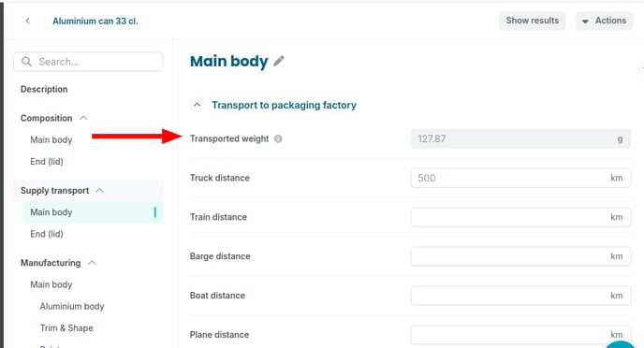Open the Aluminium can 33 cl. title link
Image resolution: width=644 pixels, height=348 pixels.
point(95,21)
